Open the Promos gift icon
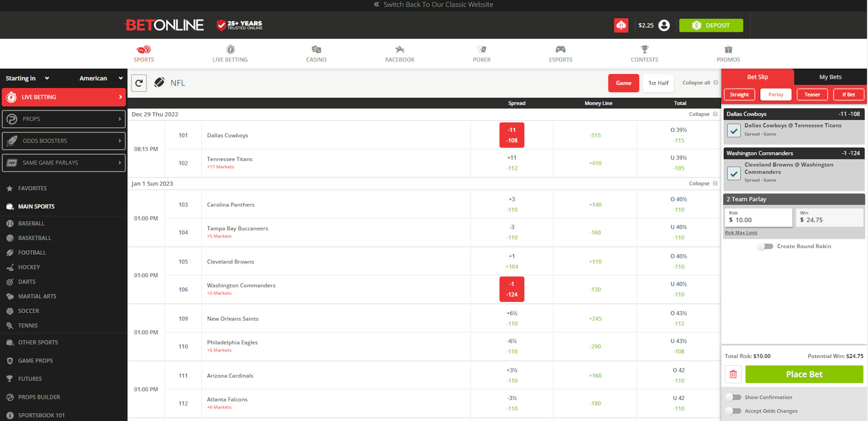This screenshot has height=421, width=868. point(728,49)
